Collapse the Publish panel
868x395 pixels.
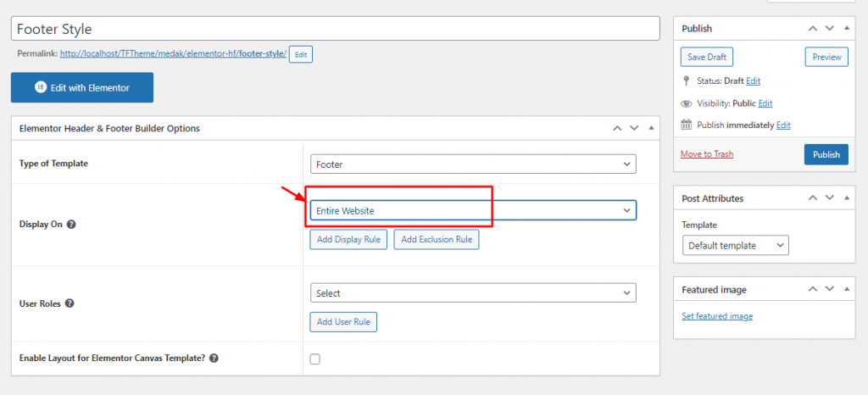(x=847, y=29)
